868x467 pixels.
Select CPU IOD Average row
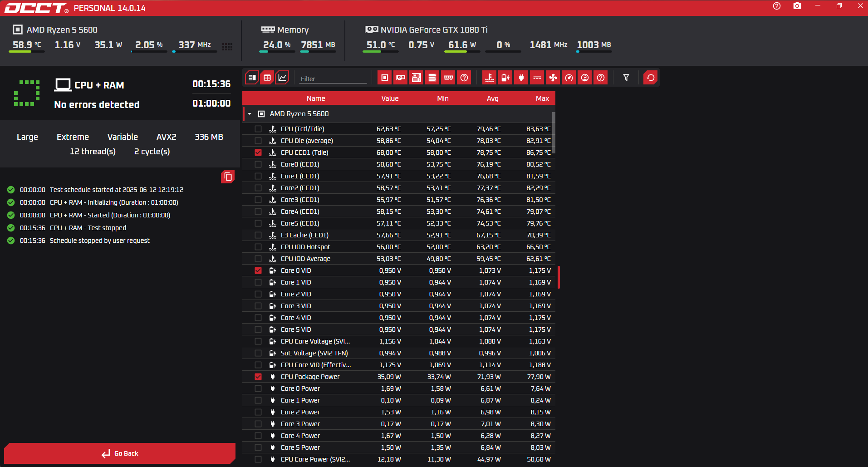pyautogui.click(x=398, y=259)
